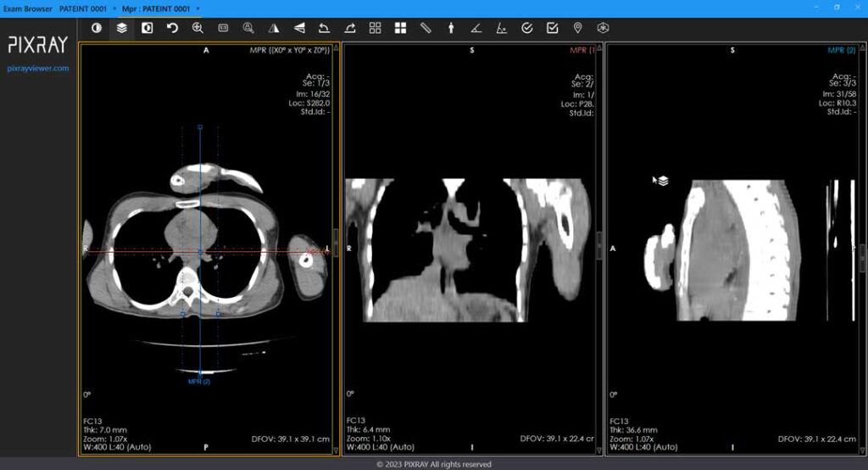This screenshot has width=868, height=470.
Task: Toggle the four-square filled layout icon
Action: 400,28
